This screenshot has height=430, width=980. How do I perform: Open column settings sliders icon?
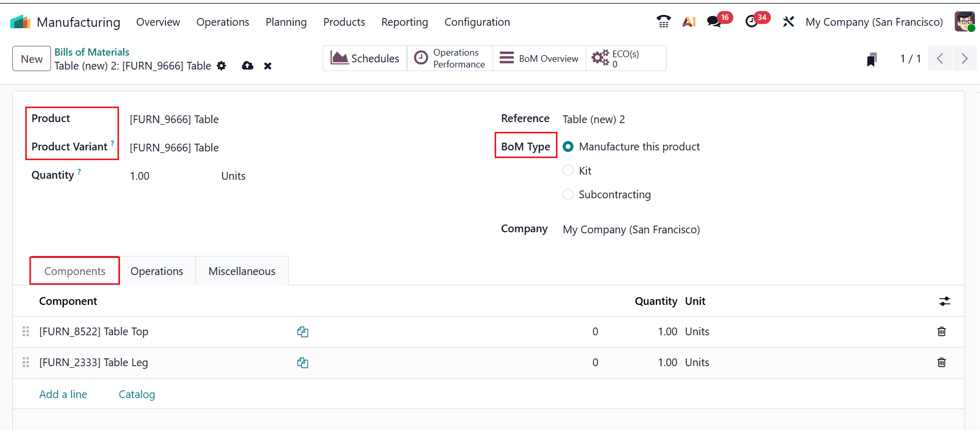coord(944,301)
